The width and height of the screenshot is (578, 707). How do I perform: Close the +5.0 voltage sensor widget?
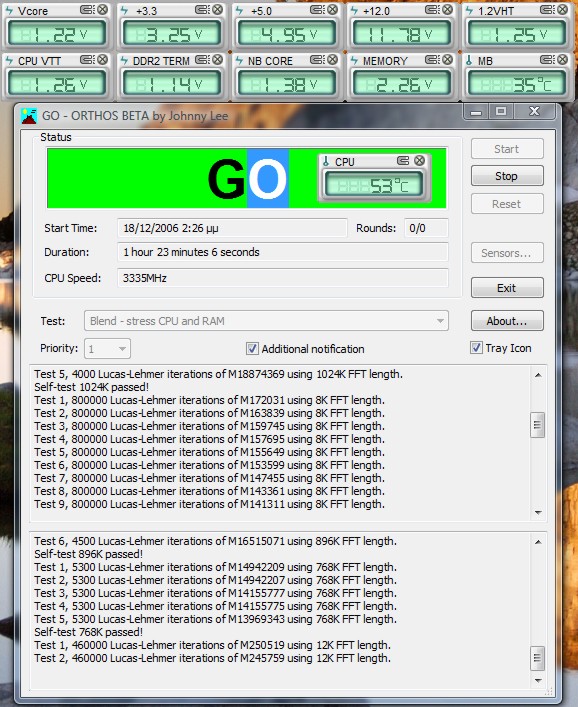[333, 9]
